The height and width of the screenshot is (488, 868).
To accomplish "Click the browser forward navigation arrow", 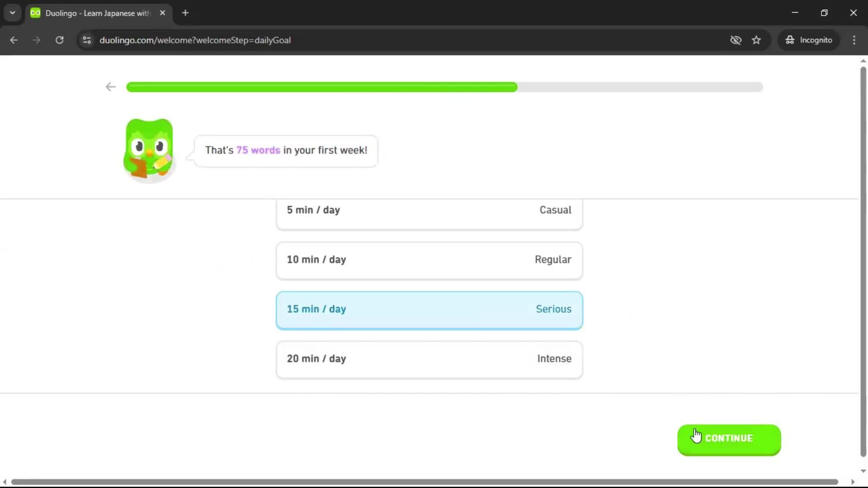I will (x=36, y=40).
